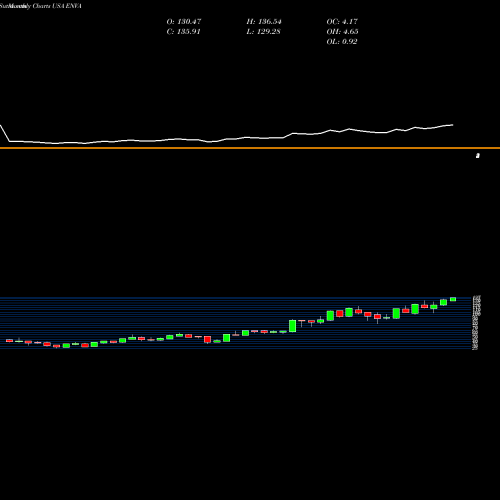500x500 pixels.
Task: Click the 'OH: 4.65' reading
Action: (342, 32)
